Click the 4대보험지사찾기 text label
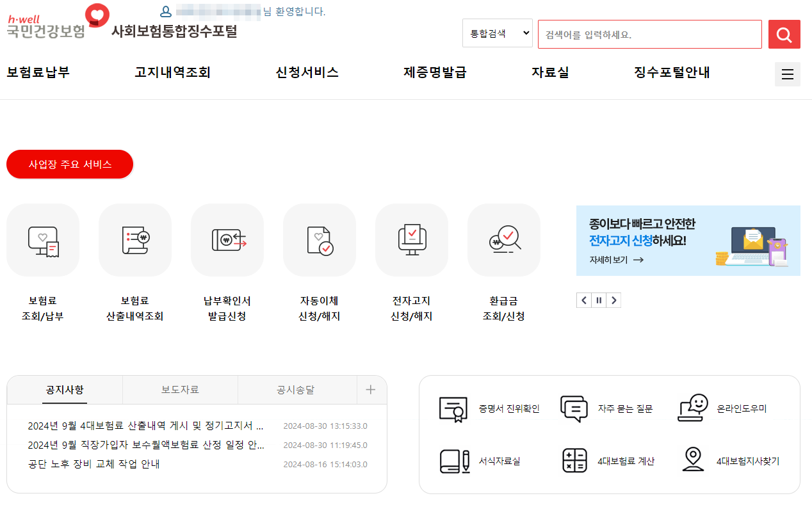This screenshot has height=505, width=812. pos(748,461)
